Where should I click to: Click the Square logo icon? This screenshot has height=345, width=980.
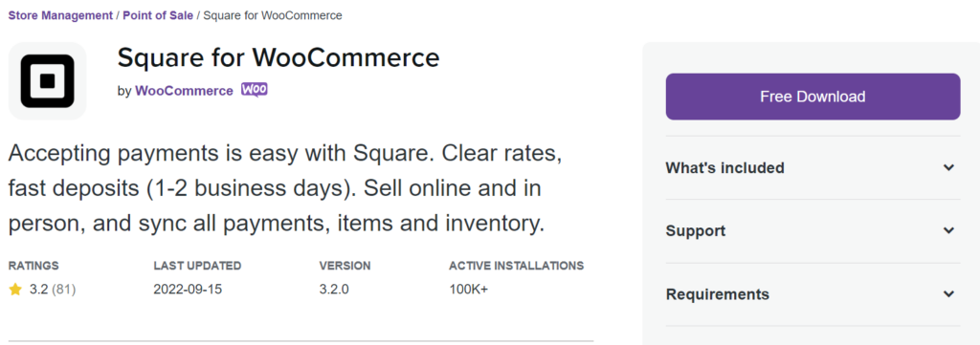point(48,81)
